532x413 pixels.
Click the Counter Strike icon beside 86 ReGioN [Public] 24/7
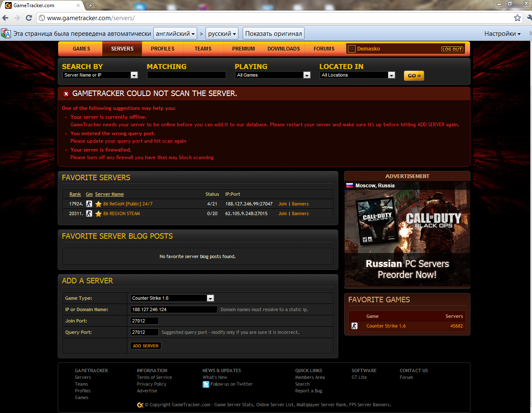[x=89, y=204]
